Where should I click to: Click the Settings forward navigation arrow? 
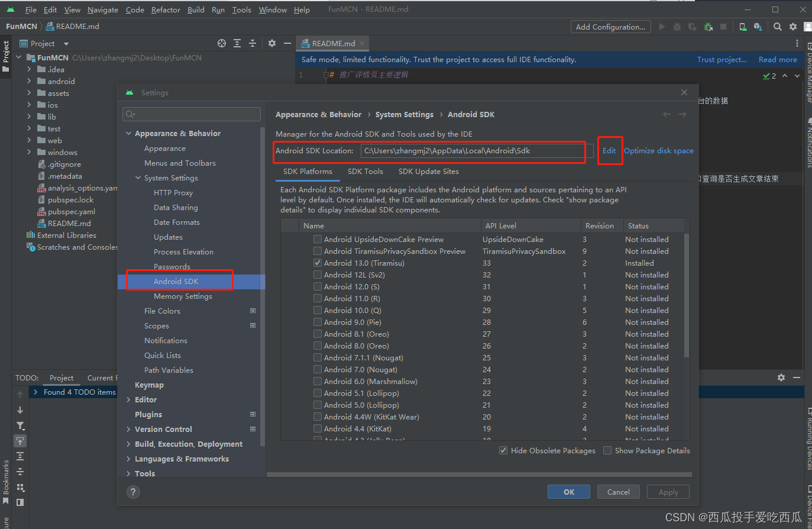(682, 114)
